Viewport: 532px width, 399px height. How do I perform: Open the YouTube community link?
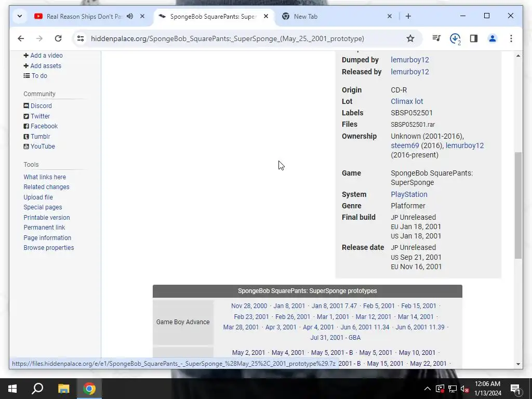coord(43,147)
